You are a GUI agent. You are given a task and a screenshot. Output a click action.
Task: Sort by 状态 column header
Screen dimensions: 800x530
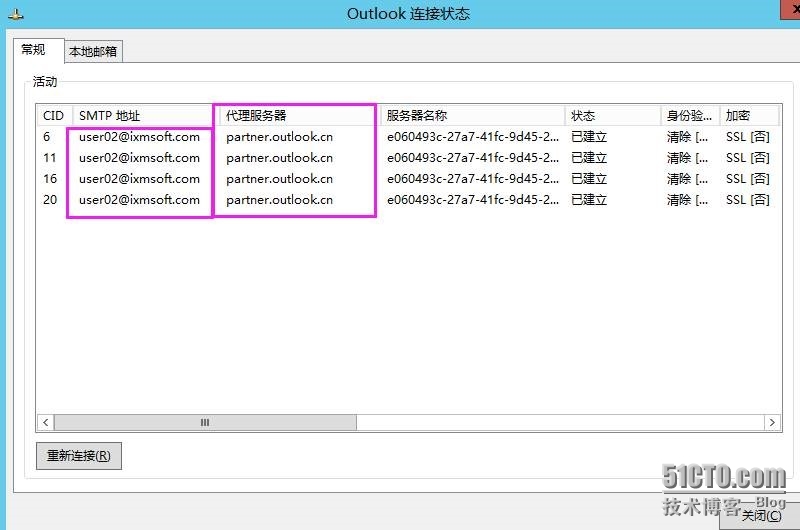[x=613, y=116]
